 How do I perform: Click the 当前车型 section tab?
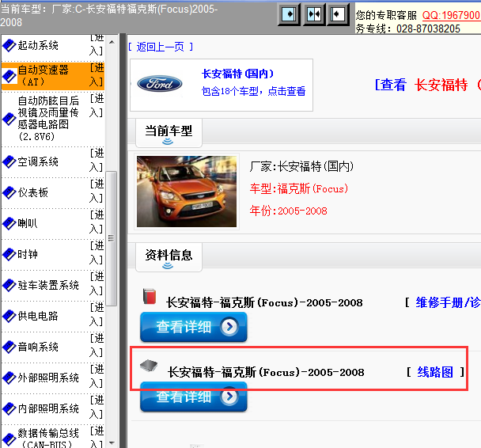pos(169,132)
